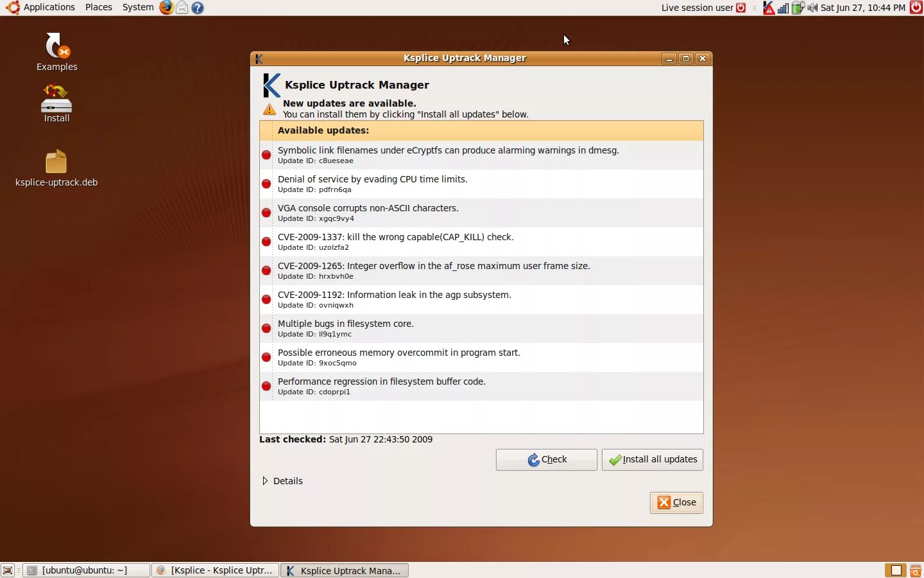This screenshot has width=924, height=578.
Task: Open the Examples desktop shortcut
Action: click(56, 52)
